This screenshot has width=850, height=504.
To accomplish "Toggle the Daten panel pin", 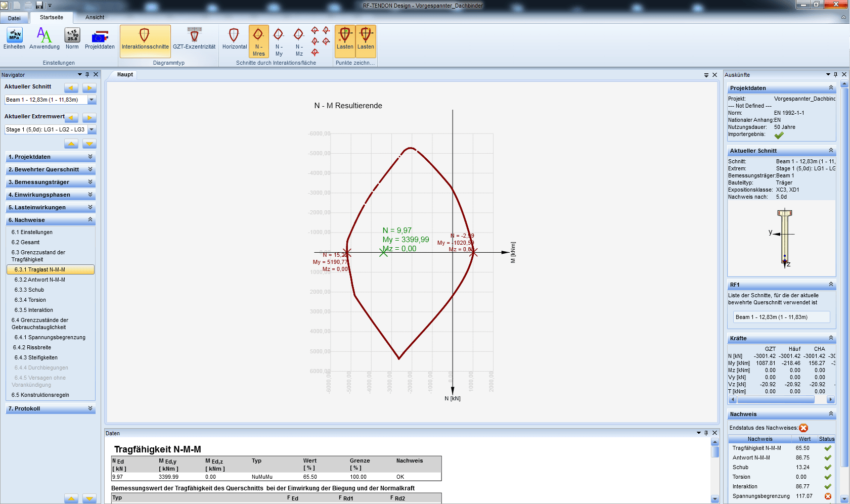I will click(x=706, y=433).
